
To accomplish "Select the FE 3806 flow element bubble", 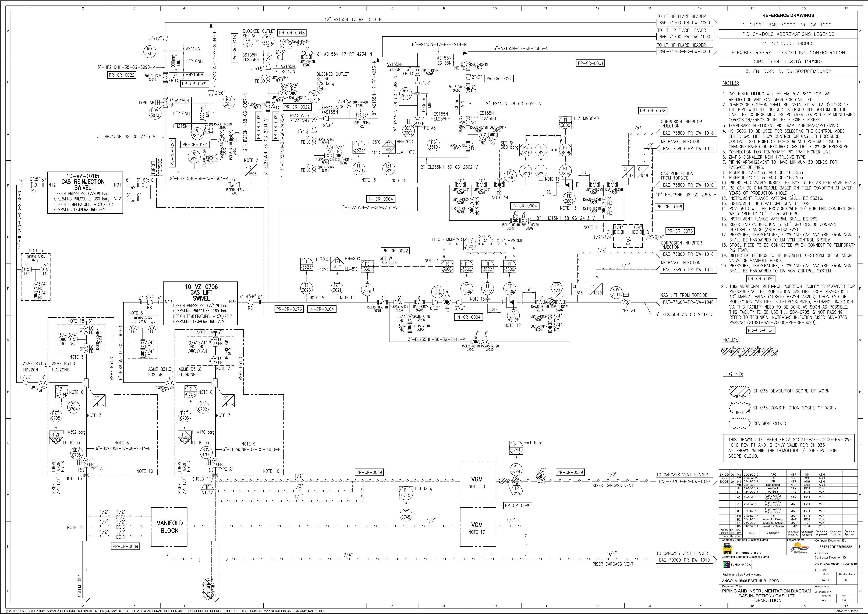I will coord(569,199).
